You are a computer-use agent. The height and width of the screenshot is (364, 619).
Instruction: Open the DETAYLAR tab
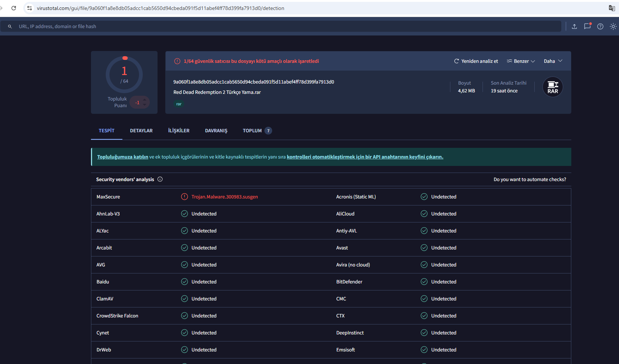tap(141, 130)
